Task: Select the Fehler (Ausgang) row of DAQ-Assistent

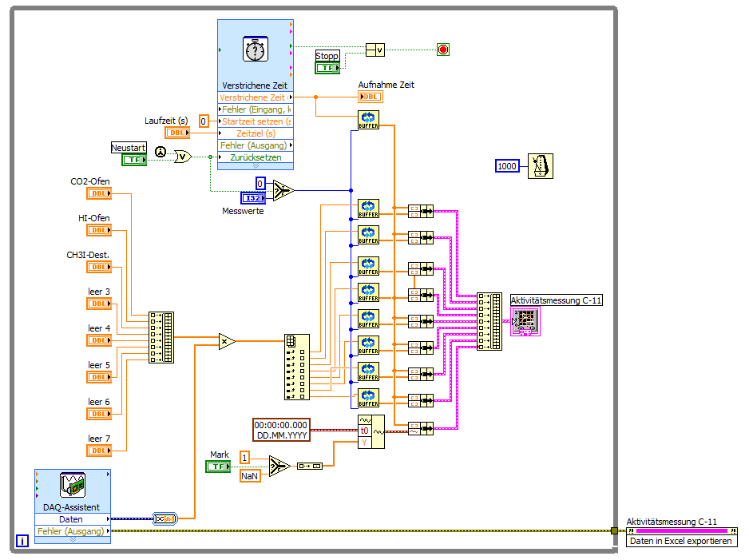Action: (73, 531)
